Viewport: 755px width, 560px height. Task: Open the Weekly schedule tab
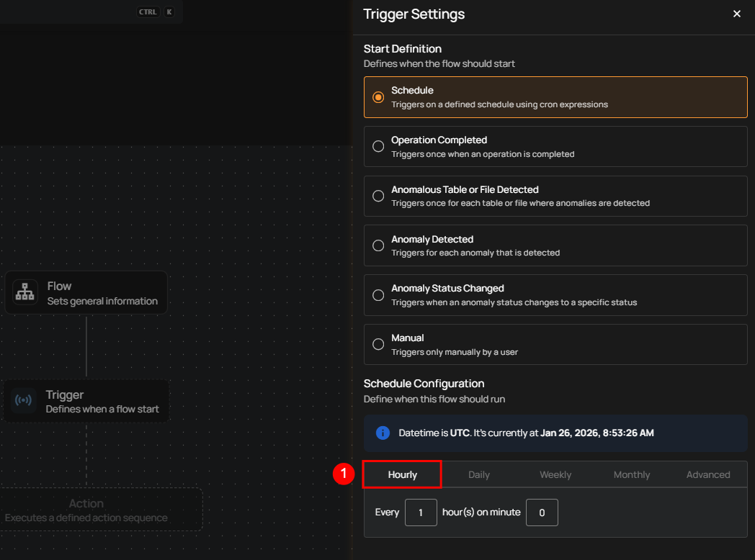tap(555, 474)
